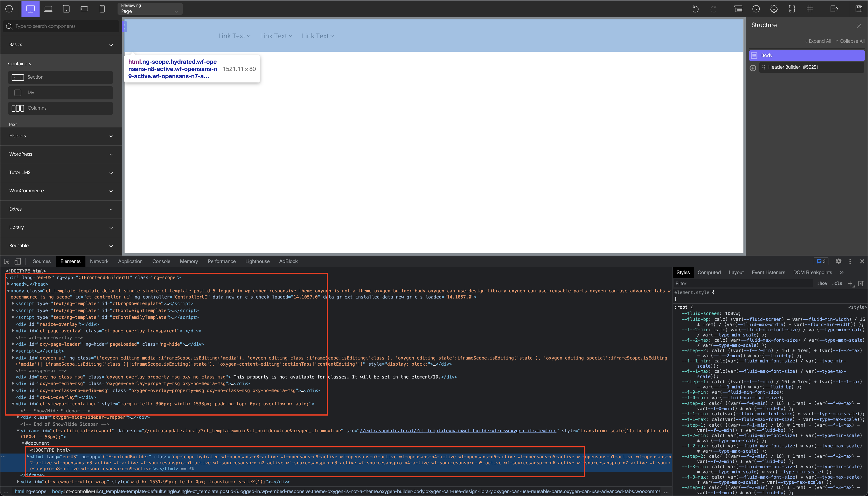Open the code editor with braces icon
The height and width of the screenshot is (496, 868).
click(x=792, y=9)
